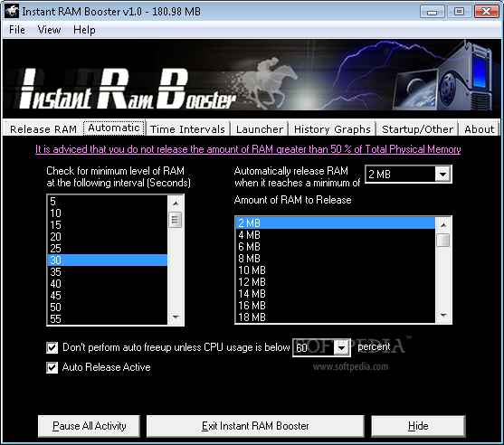Open the Help menu

tap(84, 30)
